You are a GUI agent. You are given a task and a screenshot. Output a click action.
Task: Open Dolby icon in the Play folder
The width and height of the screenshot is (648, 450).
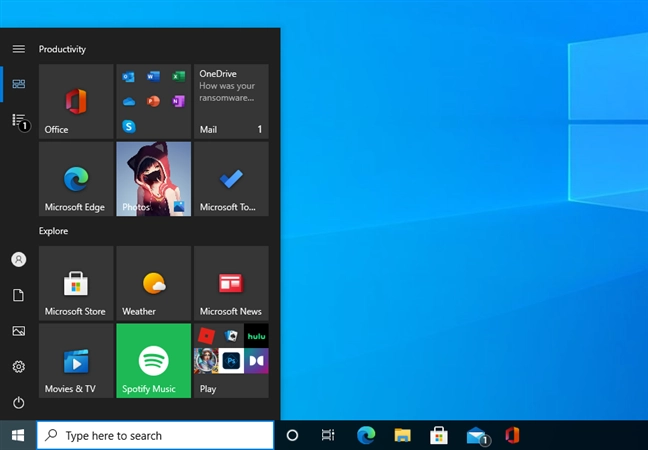[x=256, y=361]
